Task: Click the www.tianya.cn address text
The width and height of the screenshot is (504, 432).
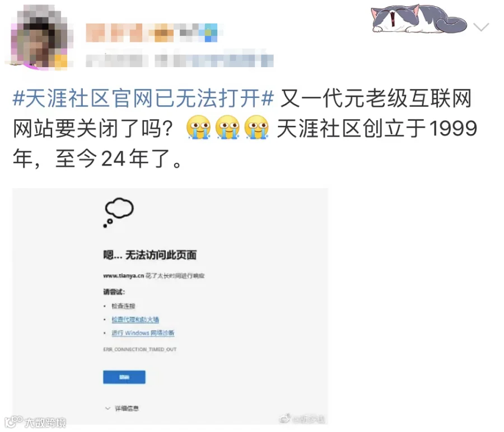Action: pos(123,275)
